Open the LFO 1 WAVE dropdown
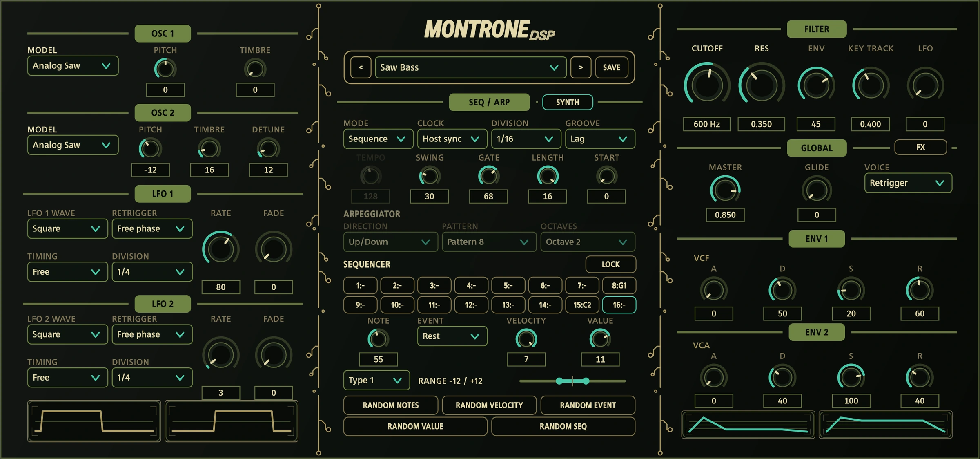The width and height of the screenshot is (980, 459). (x=67, y=228)
